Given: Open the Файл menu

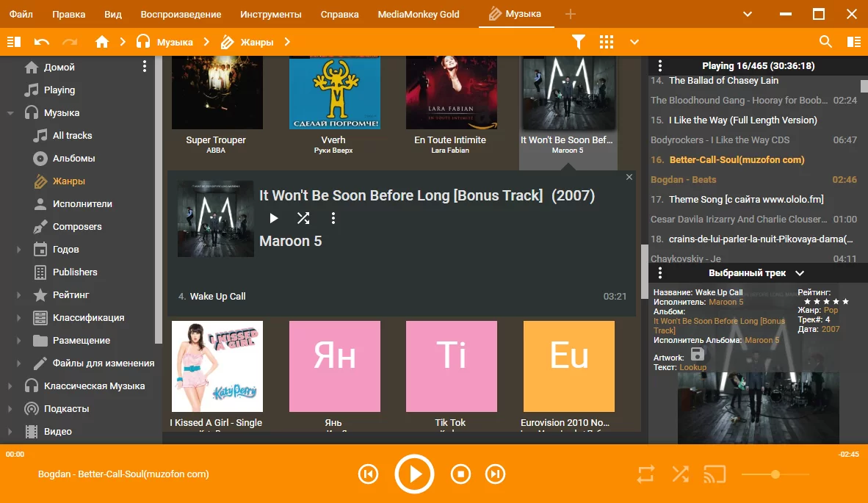Looking at the screenshot, I should point(21,14).
